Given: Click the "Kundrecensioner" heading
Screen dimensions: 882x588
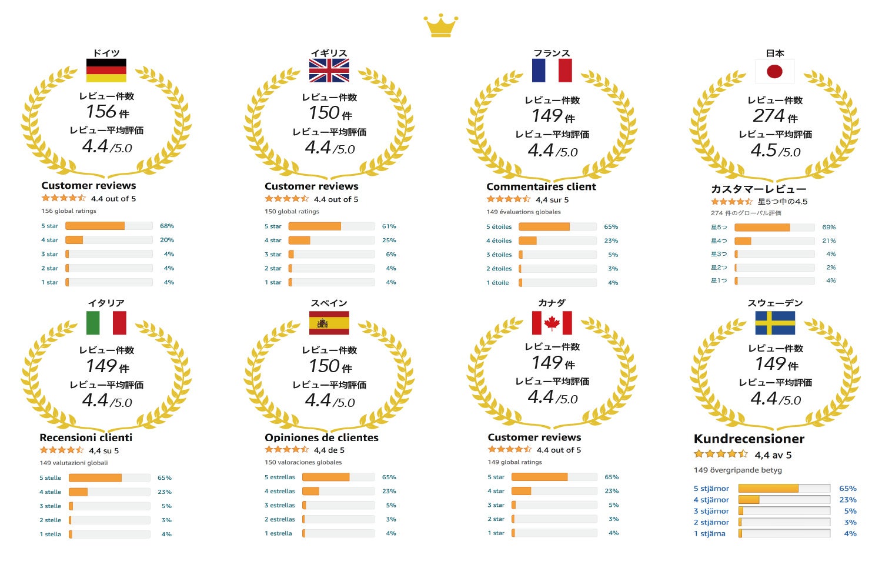Looking at the screenshot, I should (749, 439).
